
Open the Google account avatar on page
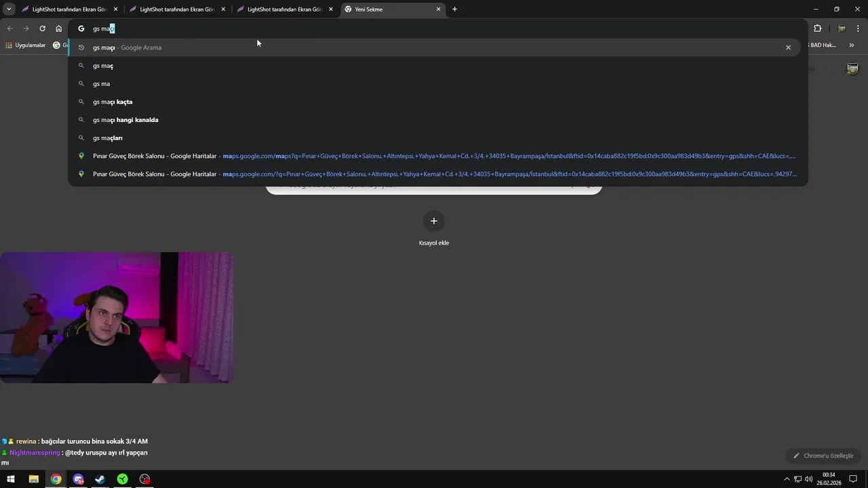pyautogui.click(x=853, y=69)
